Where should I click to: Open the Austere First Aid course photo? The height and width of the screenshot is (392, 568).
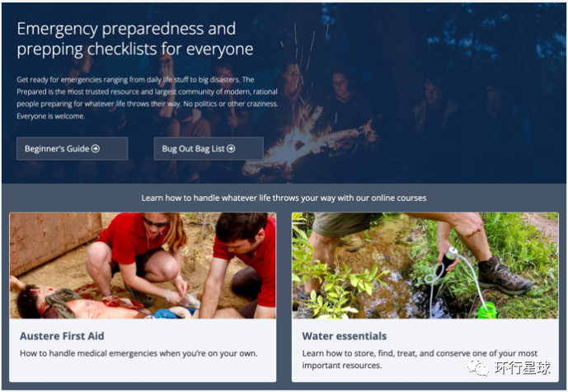pos(143,266)
